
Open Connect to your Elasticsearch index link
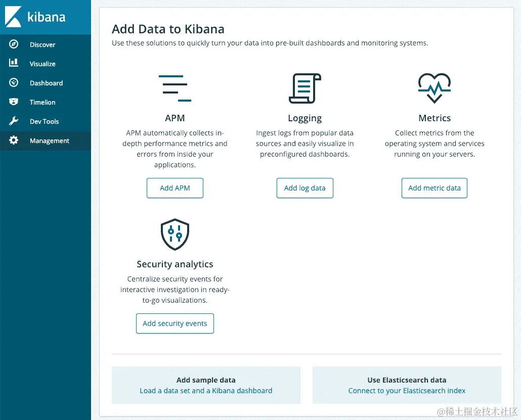point(407,391)
